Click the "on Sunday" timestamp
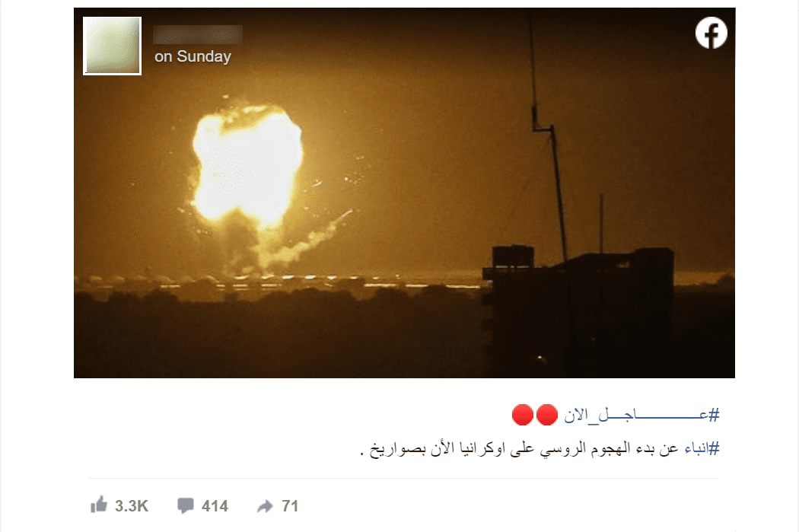This screenshot has height=532, width=799. (x=193, y=56)
